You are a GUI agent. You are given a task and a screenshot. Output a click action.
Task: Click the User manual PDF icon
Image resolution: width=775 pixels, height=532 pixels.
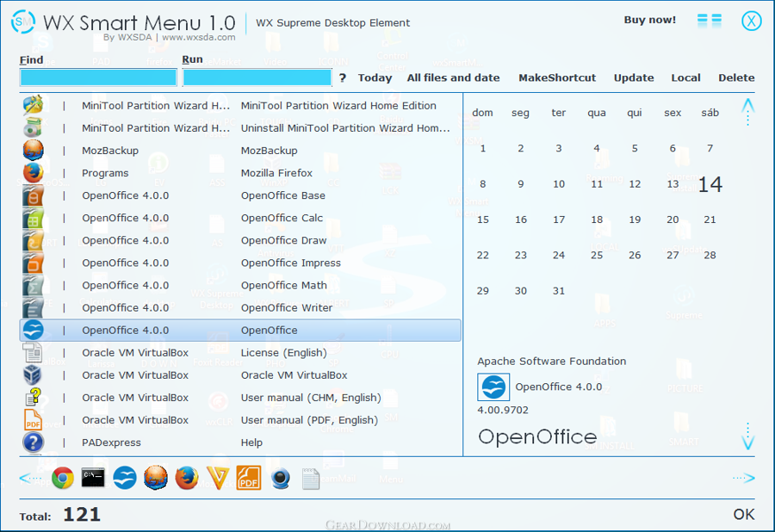point(33,420)
